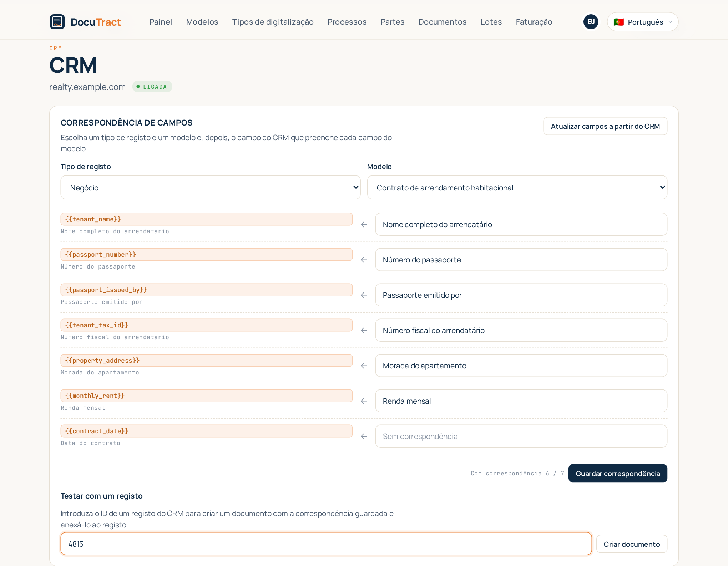Click arrow icon beside passport_number row
728x566 pixels.
pos(364,260)
